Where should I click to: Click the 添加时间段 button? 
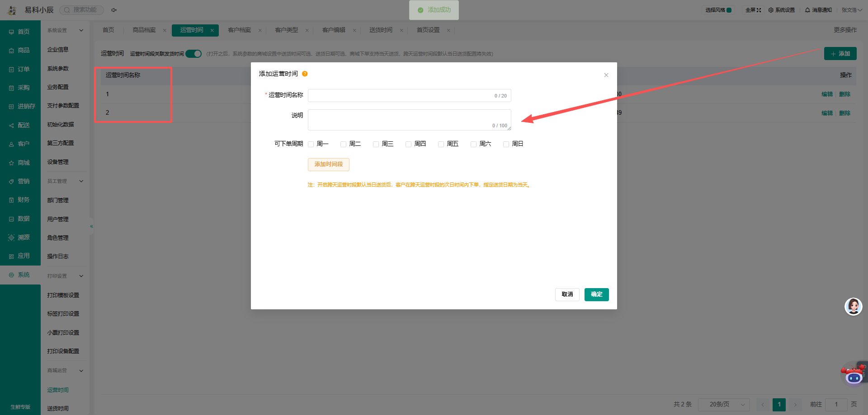[329, 164]
